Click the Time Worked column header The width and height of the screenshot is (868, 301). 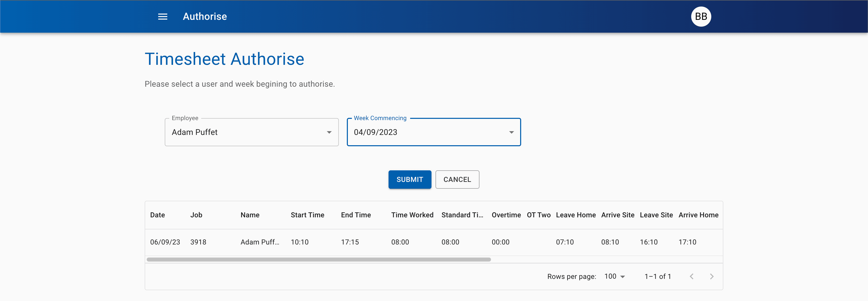[412, 215]
